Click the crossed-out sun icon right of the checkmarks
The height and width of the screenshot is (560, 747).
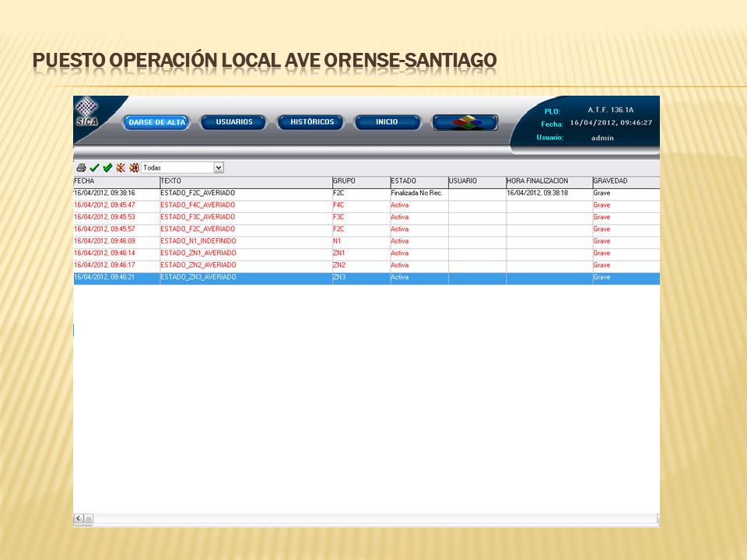point(121,168)
